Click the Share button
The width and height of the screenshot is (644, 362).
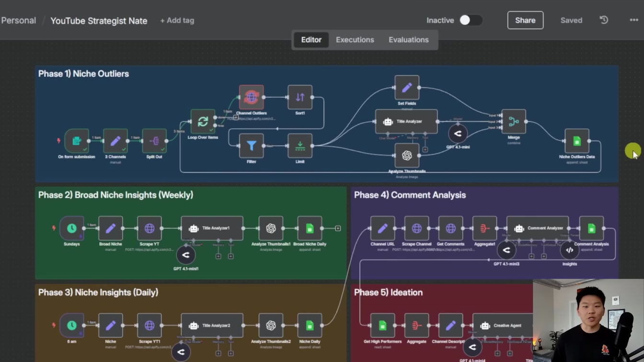525,20
